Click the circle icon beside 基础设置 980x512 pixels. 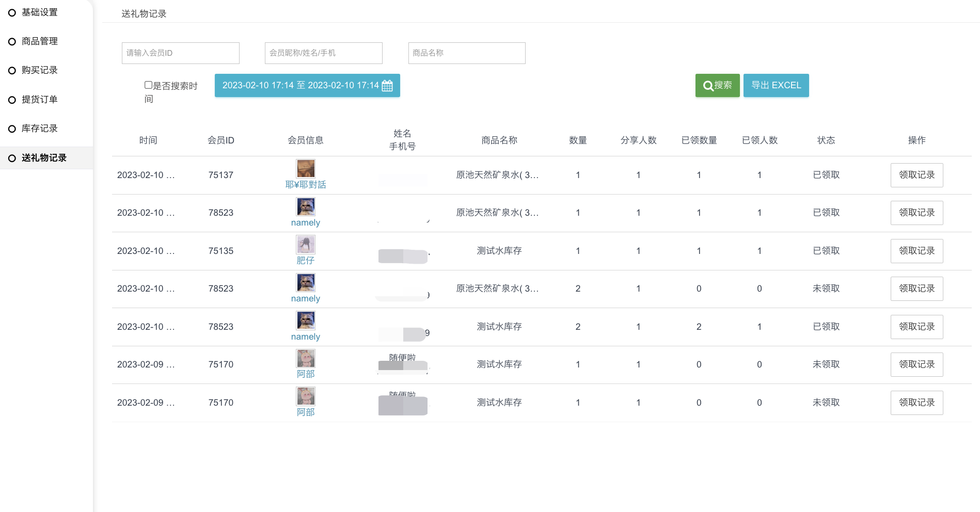(12, 13)
